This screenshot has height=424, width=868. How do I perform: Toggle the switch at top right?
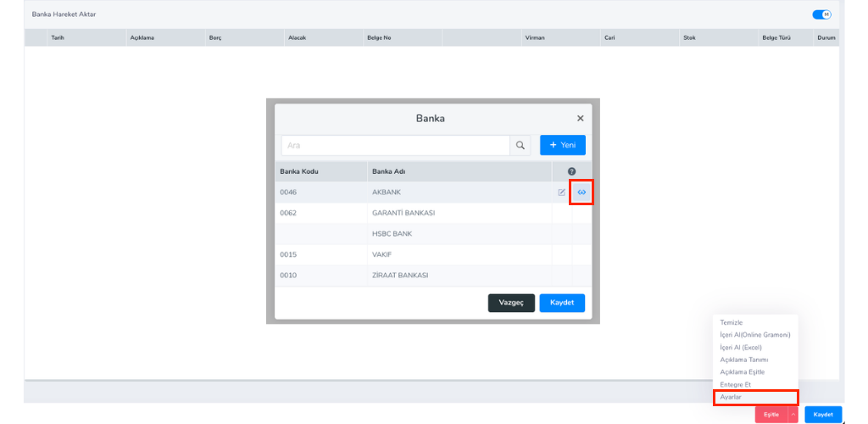821,14
